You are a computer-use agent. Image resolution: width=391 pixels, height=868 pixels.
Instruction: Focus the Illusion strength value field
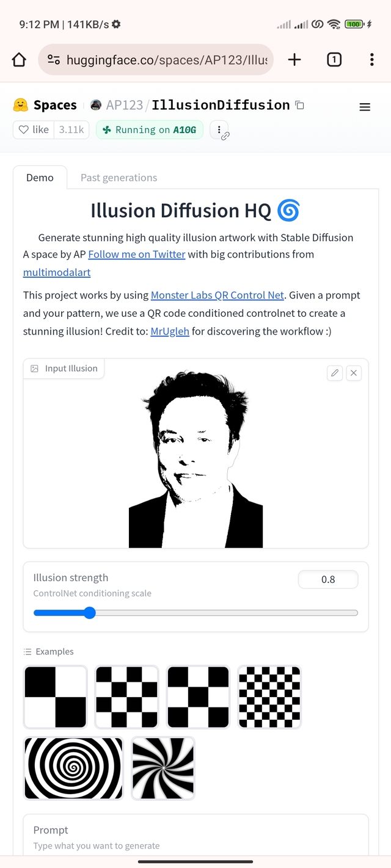328,579
